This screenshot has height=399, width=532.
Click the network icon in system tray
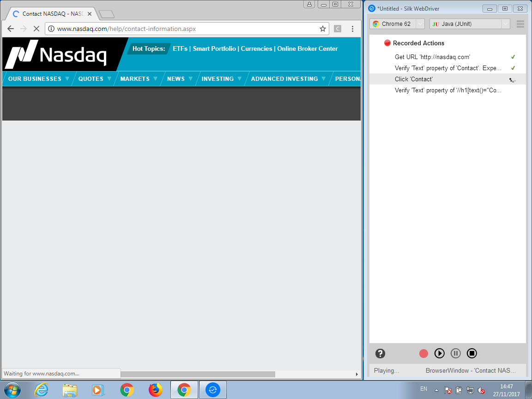pos(470,391)
